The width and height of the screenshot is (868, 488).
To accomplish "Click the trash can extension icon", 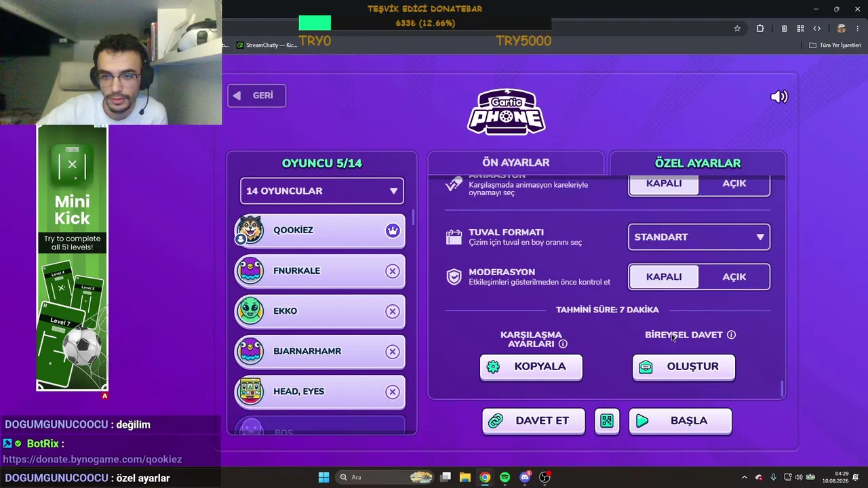I will [x=784, y=28].
